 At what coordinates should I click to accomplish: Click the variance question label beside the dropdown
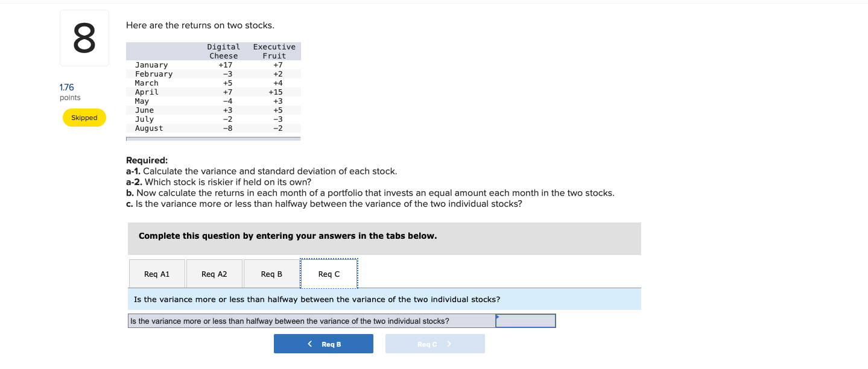[x=311, y=321]
